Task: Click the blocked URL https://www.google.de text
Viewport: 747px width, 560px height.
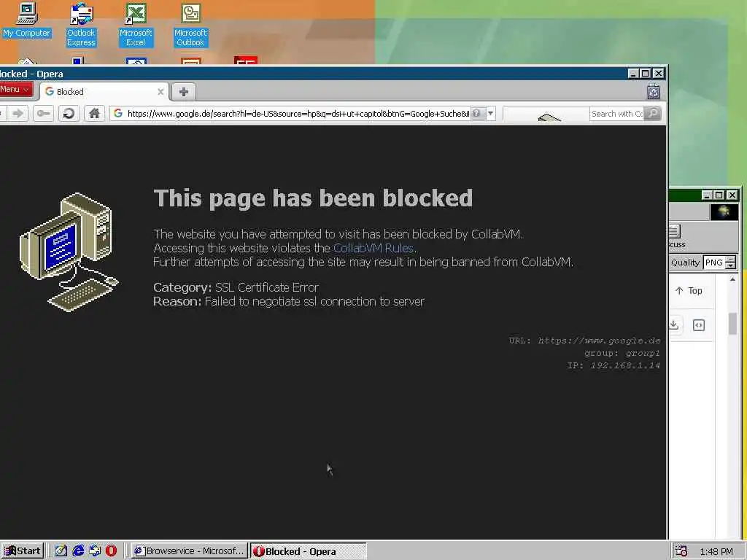Action: click(599, 341)
